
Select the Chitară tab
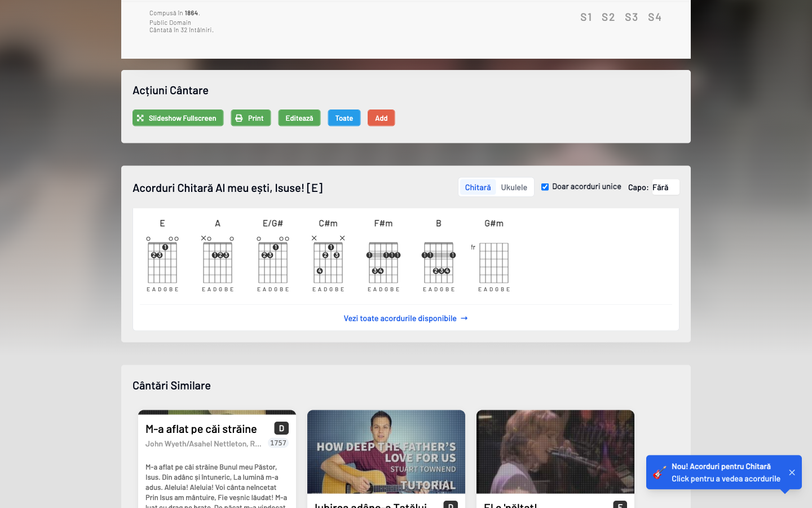pyautogui.click(x=478, y=187)
